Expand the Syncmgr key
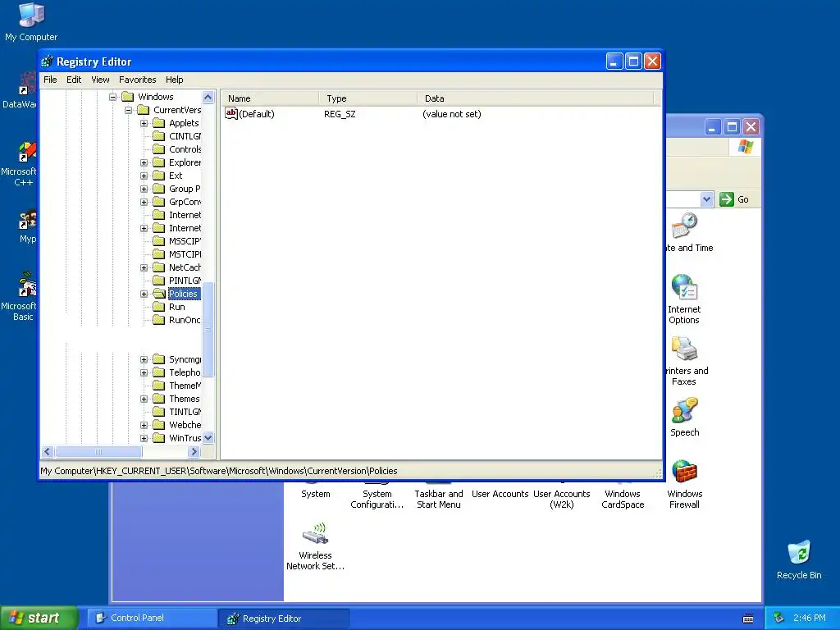The image size is (840, 630). pyautogui.click(x=144, y=359)
